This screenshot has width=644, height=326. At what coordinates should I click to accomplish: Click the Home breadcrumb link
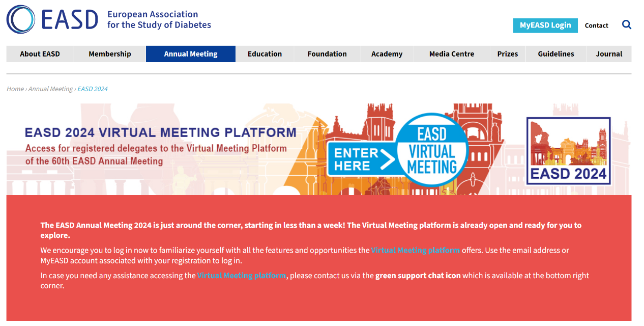[x=15, y=89]
